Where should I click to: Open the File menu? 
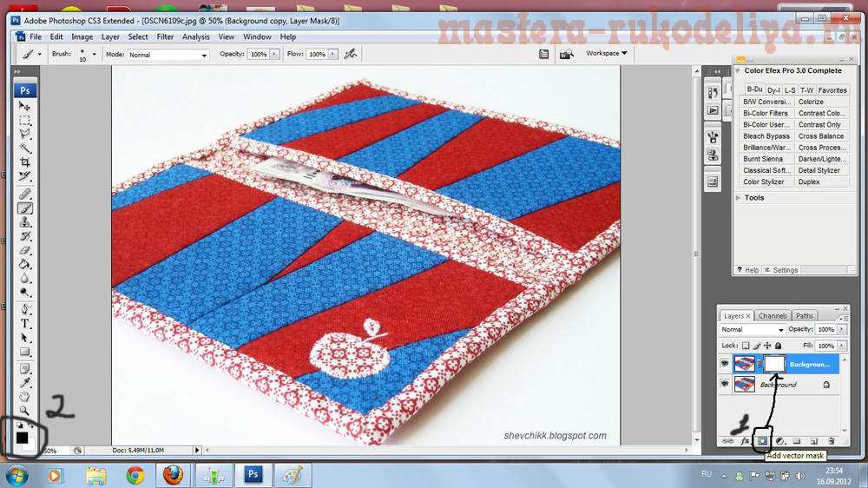pyautogui.click(x=36, y=36)
